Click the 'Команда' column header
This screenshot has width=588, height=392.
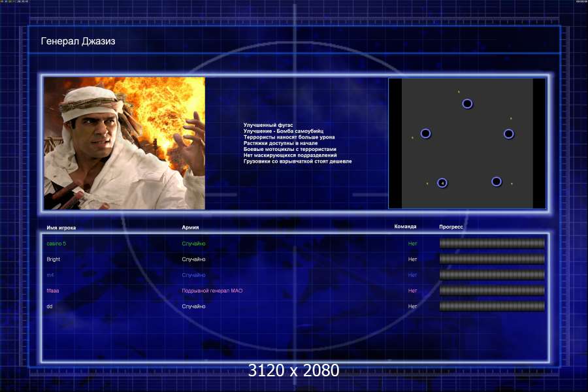point(405,227)
